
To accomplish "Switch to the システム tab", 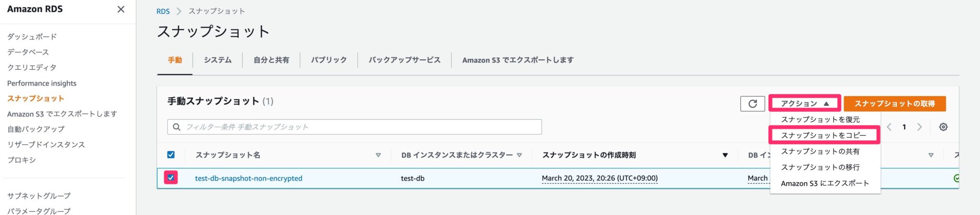I will coord(217,60).
